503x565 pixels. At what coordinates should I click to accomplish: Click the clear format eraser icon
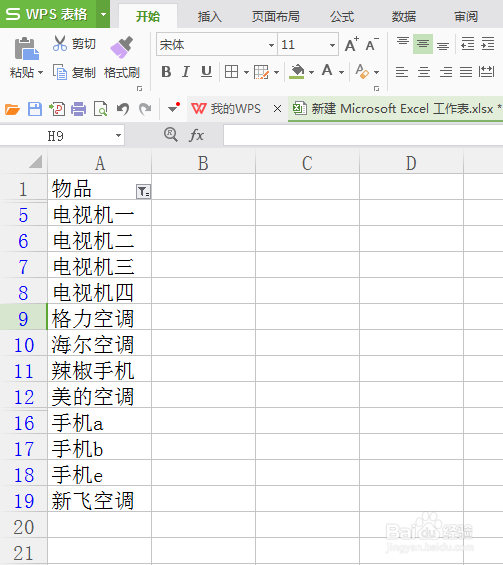(x=362, y=72)
